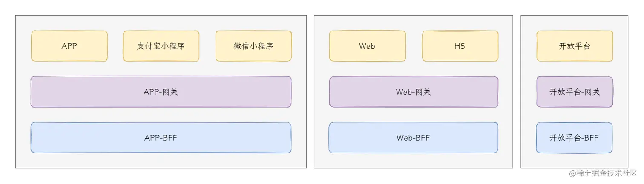The width and height of the screenshot is (644, 184).
Task: Click empty gray area of the 开放平台 group container
Action: point(575,161)
